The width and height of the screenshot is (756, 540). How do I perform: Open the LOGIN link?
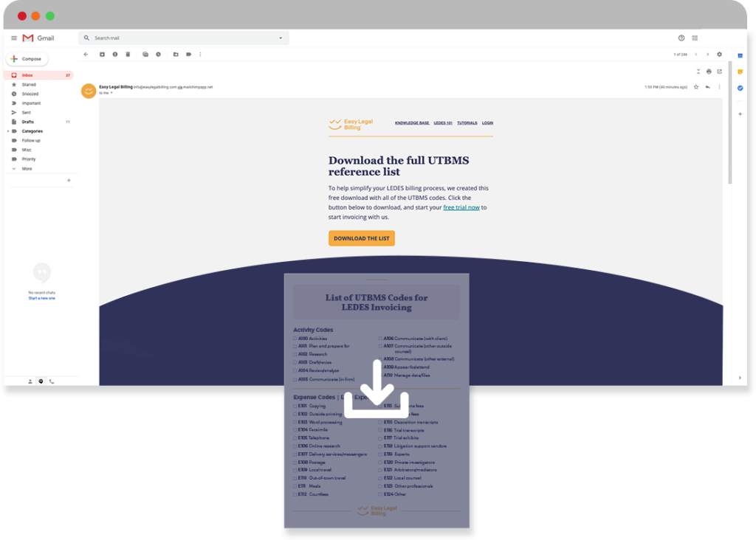pos(487,123)
